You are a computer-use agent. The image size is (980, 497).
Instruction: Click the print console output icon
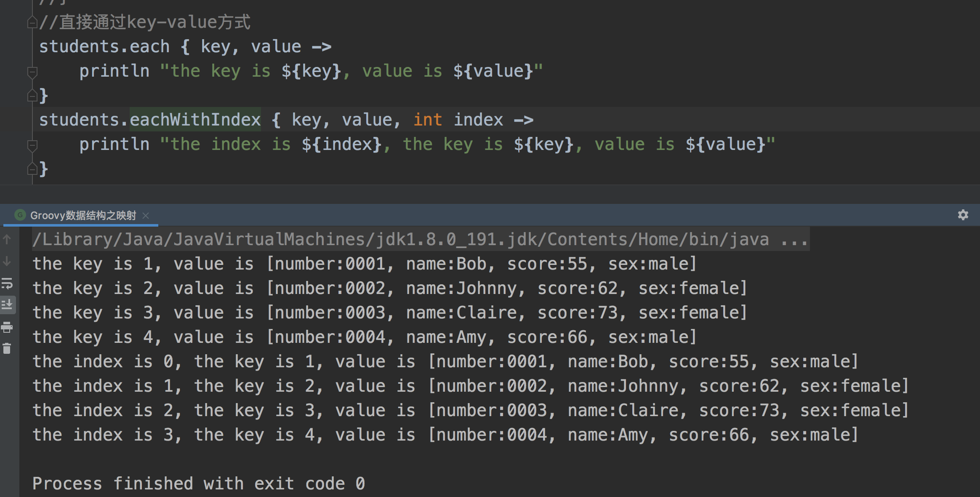(x=7, y=327)
